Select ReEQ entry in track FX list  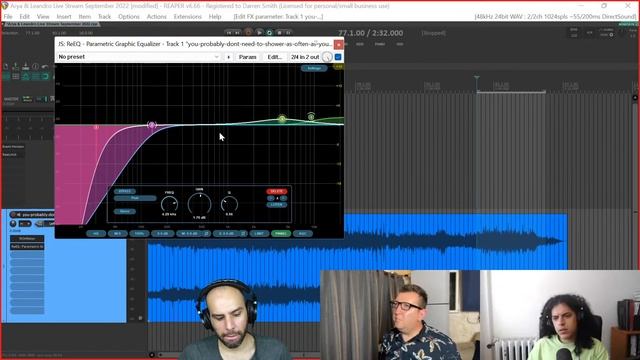point(27,247)
